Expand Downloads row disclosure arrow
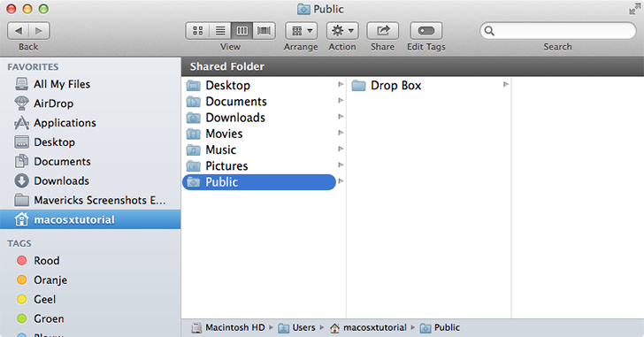This screenshot has width=644, height=337. click(341, 117)
